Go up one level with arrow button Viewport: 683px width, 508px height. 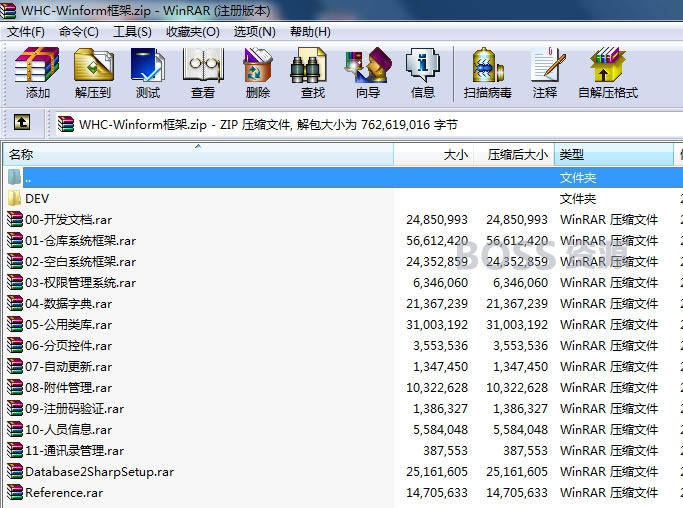pos(22,122)
